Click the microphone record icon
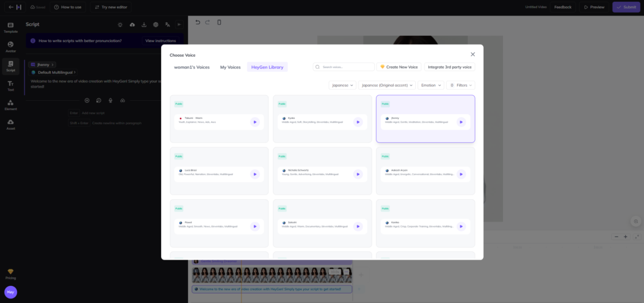Screen dimensions: 644x303 (111, 100)
